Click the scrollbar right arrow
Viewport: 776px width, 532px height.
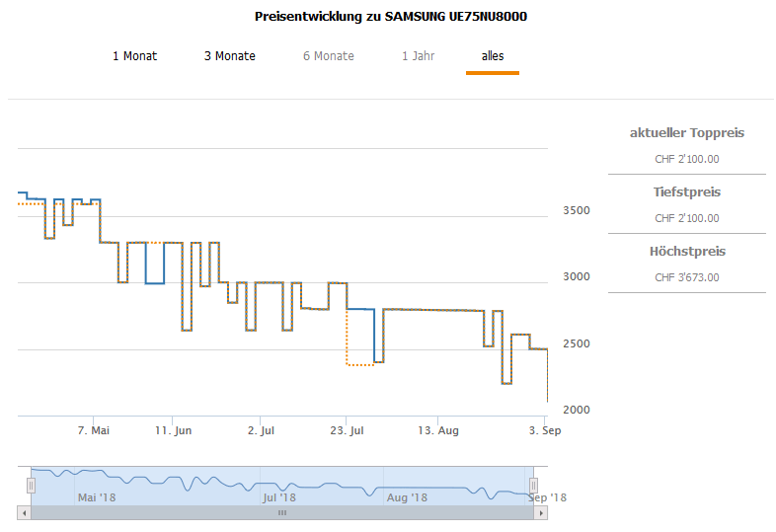pos(542,513)
